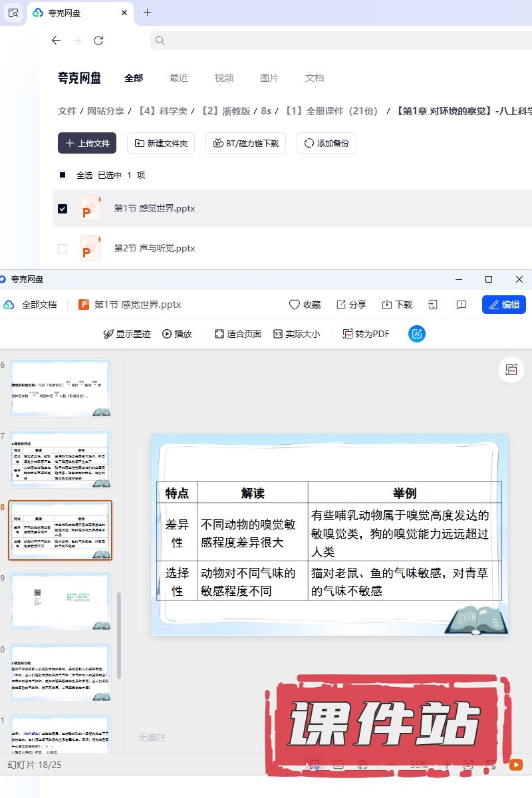Screen dimensions: 532x798
Task: Uncheck the 第1节 感觉世界.pptx checkbox
Action: (63, 208)
